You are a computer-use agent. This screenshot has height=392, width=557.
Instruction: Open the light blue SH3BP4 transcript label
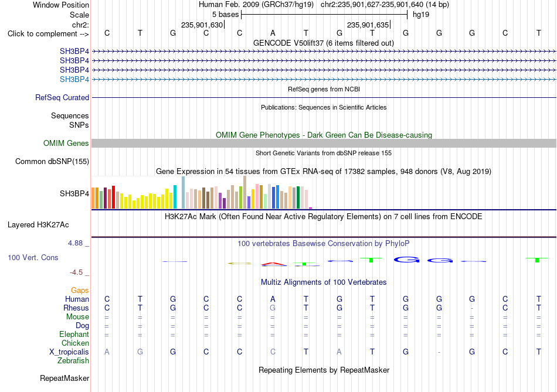click(x=74, y=79)
